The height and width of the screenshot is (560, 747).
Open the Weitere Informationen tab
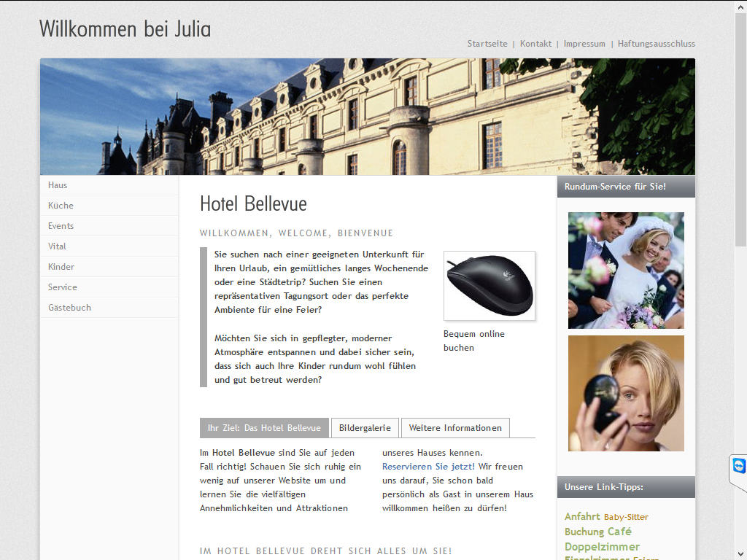455,428
